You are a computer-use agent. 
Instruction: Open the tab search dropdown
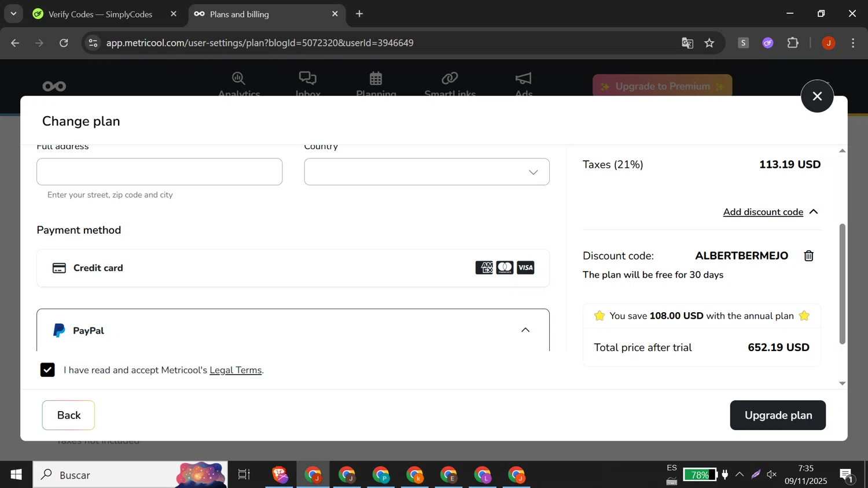click(13, 13)
